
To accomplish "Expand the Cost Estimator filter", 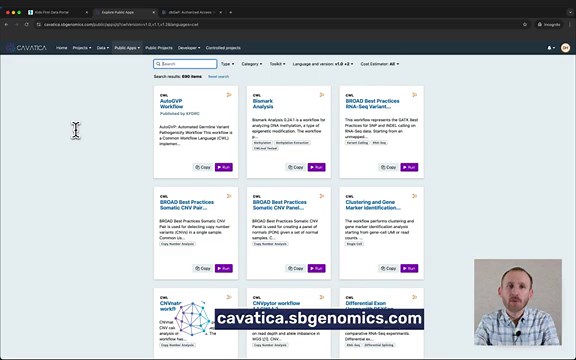I will point(379,64).
